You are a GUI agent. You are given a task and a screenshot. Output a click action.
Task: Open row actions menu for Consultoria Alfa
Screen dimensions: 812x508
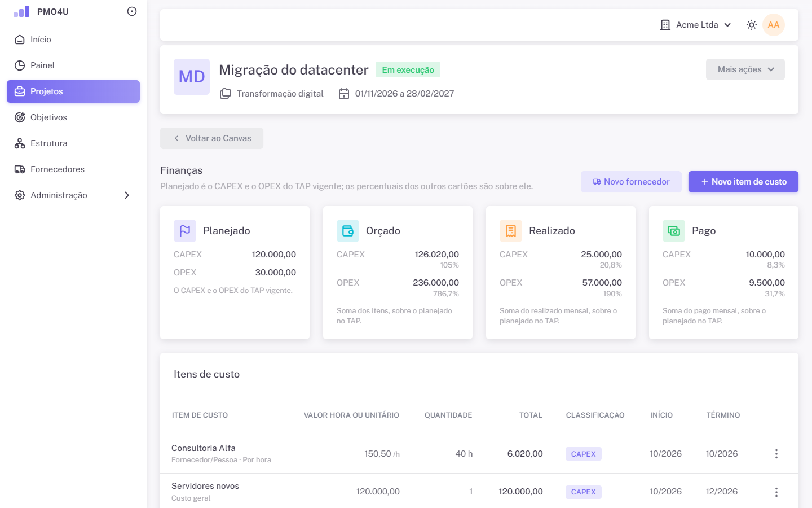coord(776,454)
